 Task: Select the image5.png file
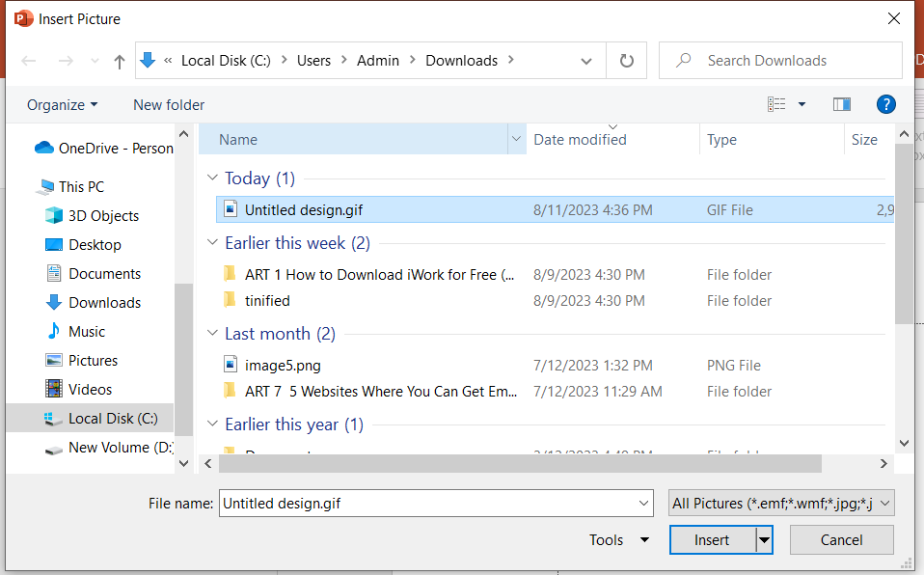tap(283, 366)
